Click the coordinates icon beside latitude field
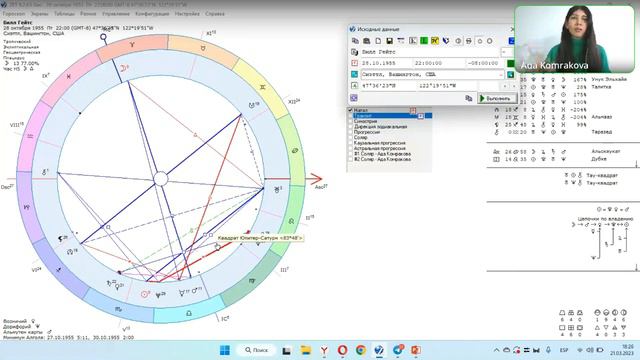 click(354, 85)
